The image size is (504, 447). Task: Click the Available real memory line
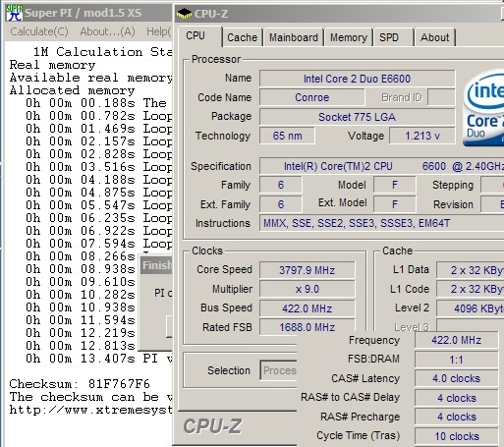coord(90,78)
